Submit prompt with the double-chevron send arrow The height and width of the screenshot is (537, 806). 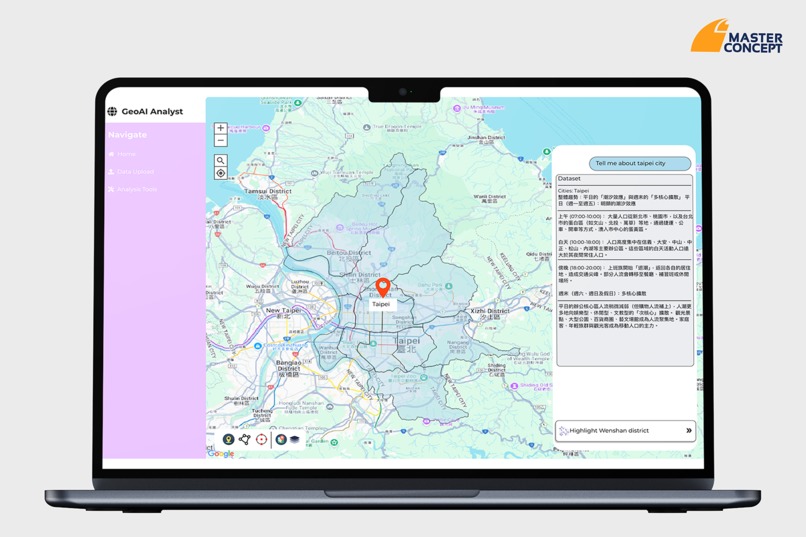point(689,431)
